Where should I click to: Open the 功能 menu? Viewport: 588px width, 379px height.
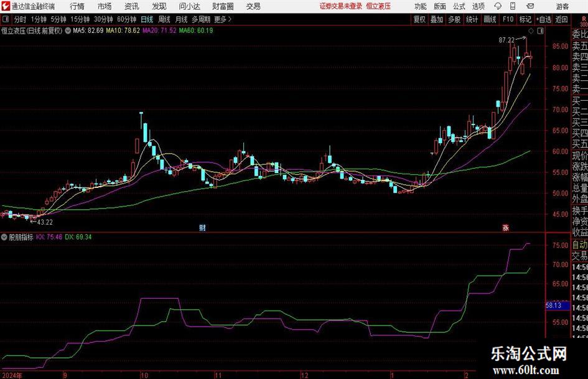(x=421, y=6)
